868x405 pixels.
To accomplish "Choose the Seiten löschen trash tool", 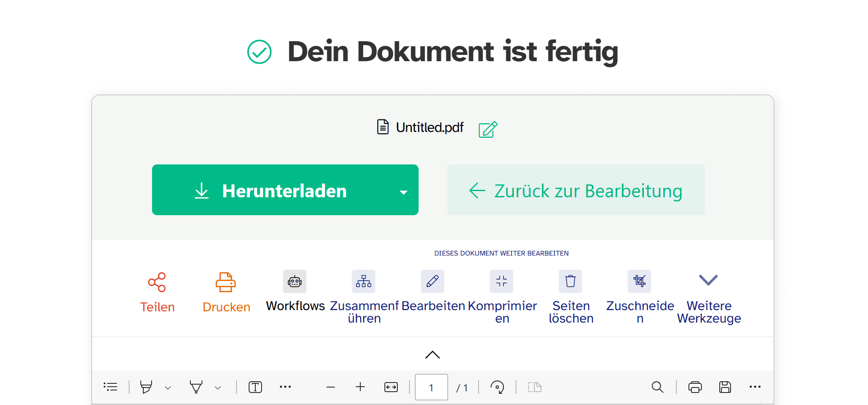I will pyautogui.click(x=571, y=282).
